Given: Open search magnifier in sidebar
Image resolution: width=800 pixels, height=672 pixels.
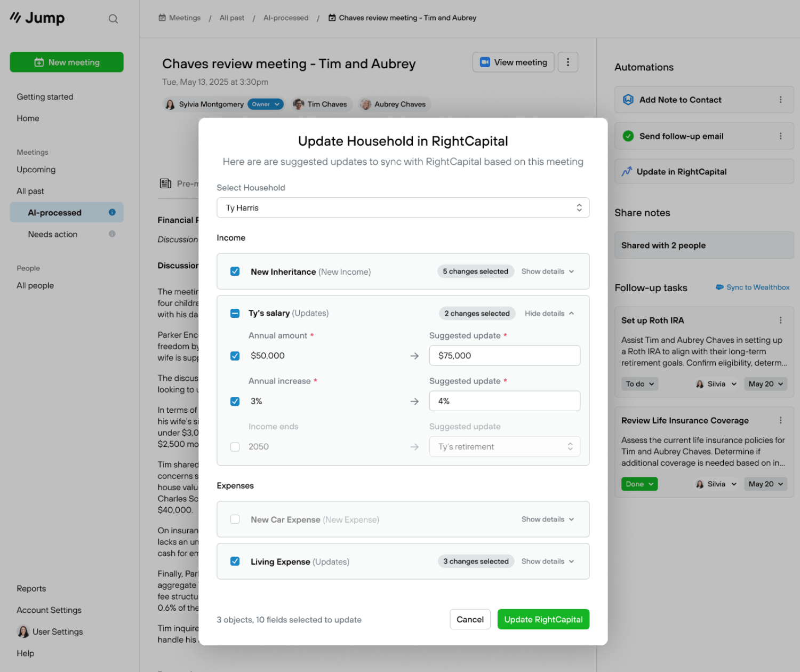Looking at the screenshot, I should click(113, 19).
